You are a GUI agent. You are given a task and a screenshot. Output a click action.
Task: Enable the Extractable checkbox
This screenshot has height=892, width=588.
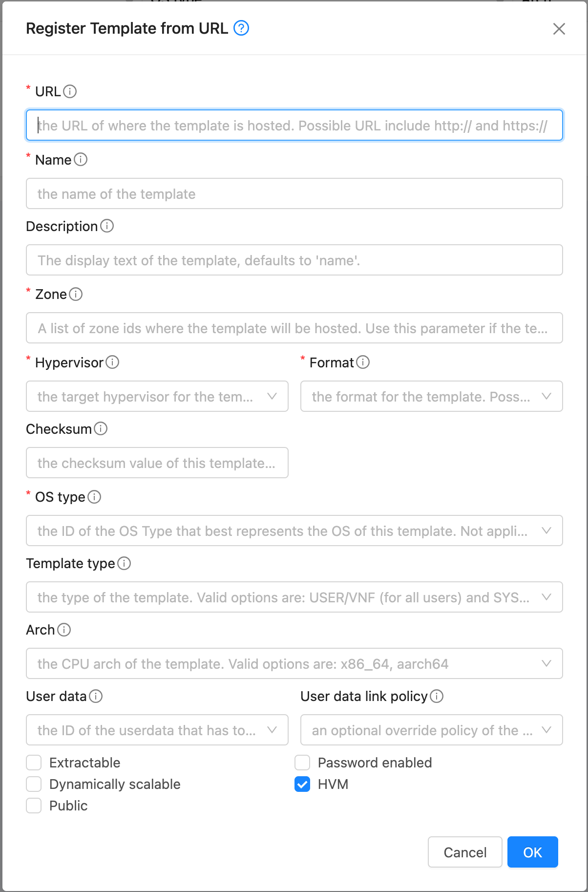coord(33,763)
